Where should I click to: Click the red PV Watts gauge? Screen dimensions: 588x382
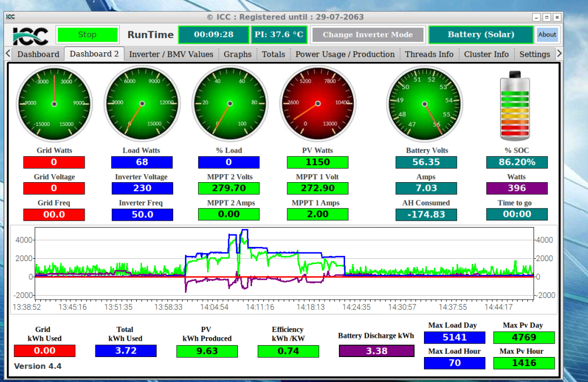(318, 103)
